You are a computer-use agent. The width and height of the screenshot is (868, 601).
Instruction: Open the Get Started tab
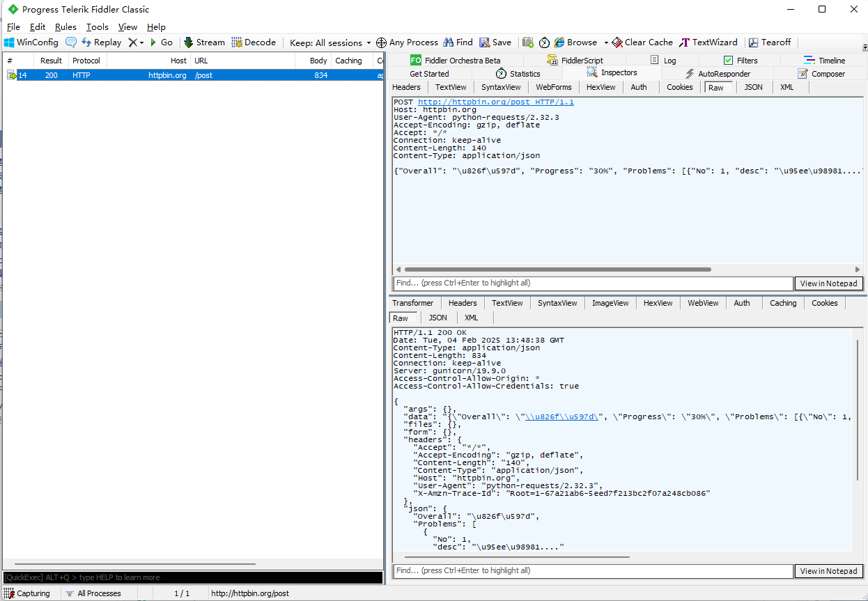point(429,74)
